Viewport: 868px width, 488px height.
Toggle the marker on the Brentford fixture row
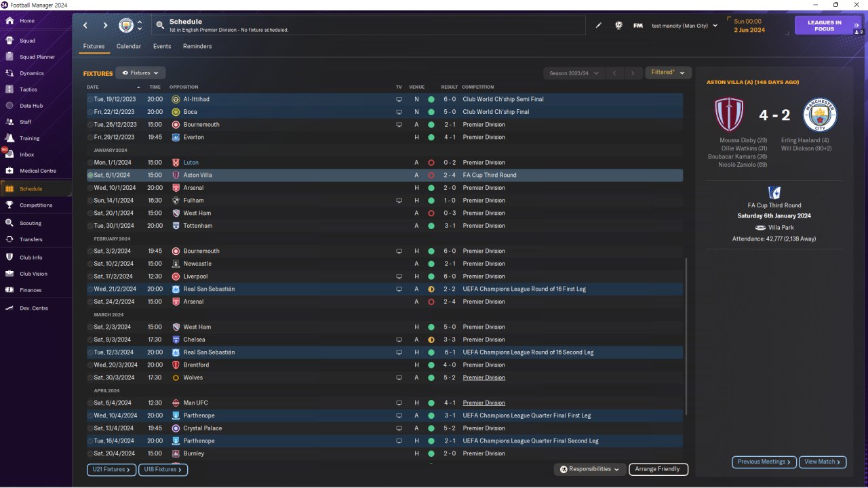pyautogui.click(x=90, y=365)
